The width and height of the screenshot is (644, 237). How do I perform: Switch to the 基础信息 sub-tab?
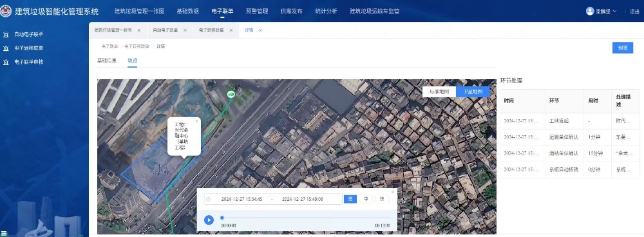pos(107,61)
